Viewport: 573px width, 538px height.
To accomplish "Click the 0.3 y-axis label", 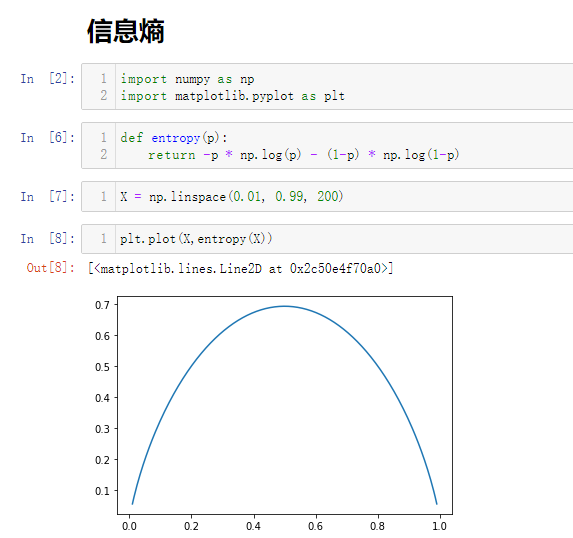I will click(x=102, y=429).
